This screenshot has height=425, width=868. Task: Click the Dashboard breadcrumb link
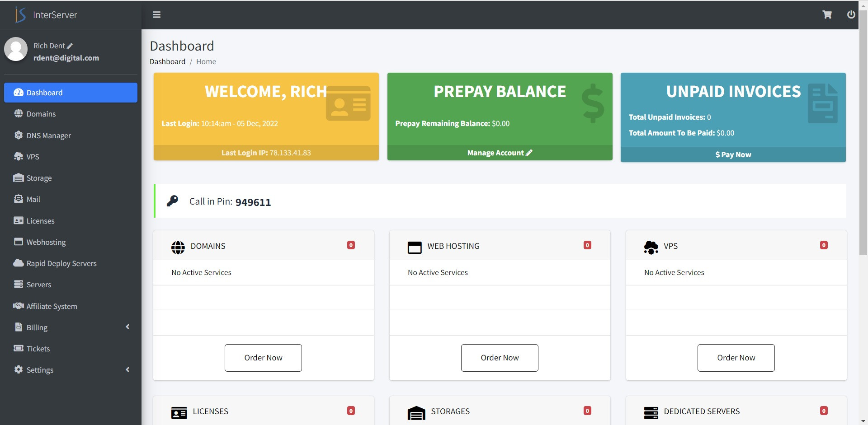[167, 61]
